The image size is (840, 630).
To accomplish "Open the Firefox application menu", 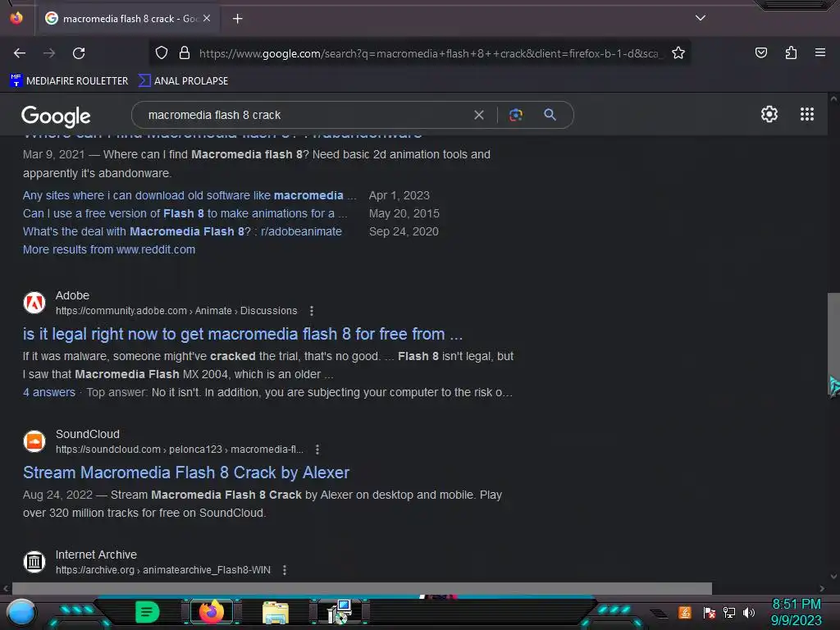I will pyautogui.click(x=819, y=52).
